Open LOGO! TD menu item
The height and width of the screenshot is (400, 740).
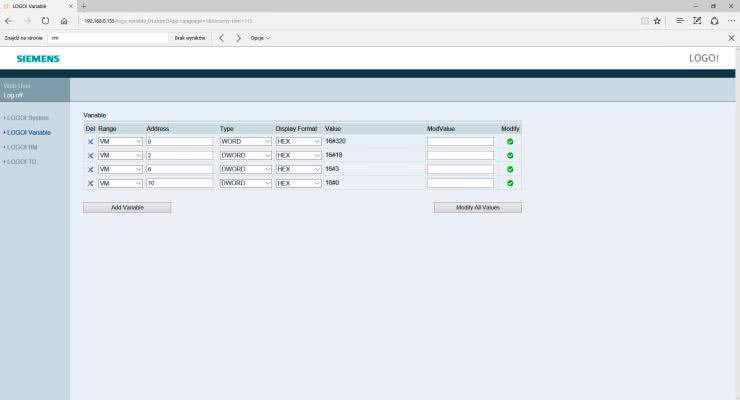(x=23, y=161)
